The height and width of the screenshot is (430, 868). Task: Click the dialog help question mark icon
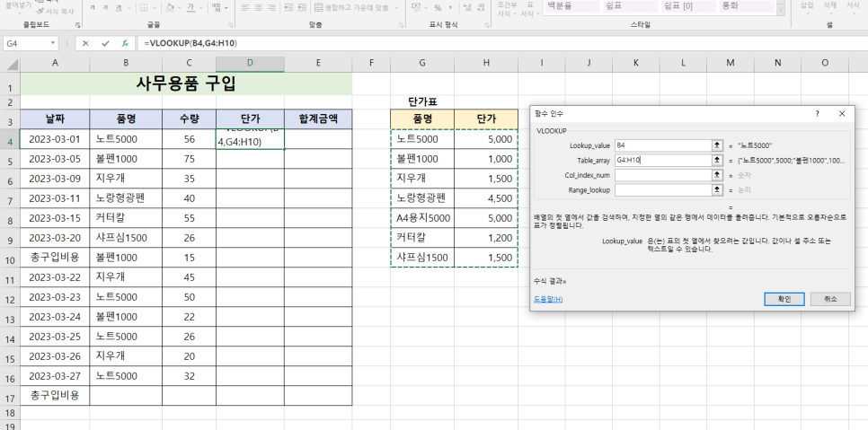(817, 113)
